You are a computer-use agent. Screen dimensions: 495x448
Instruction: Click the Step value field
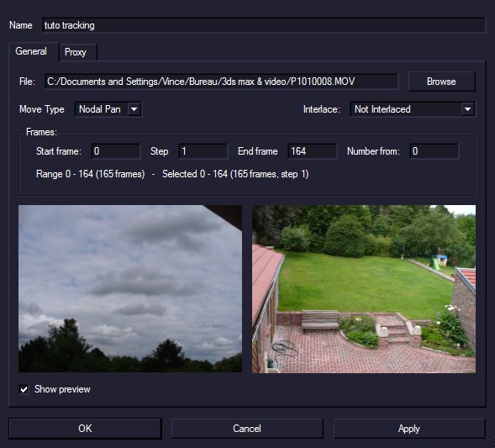[x=203, y=151]
